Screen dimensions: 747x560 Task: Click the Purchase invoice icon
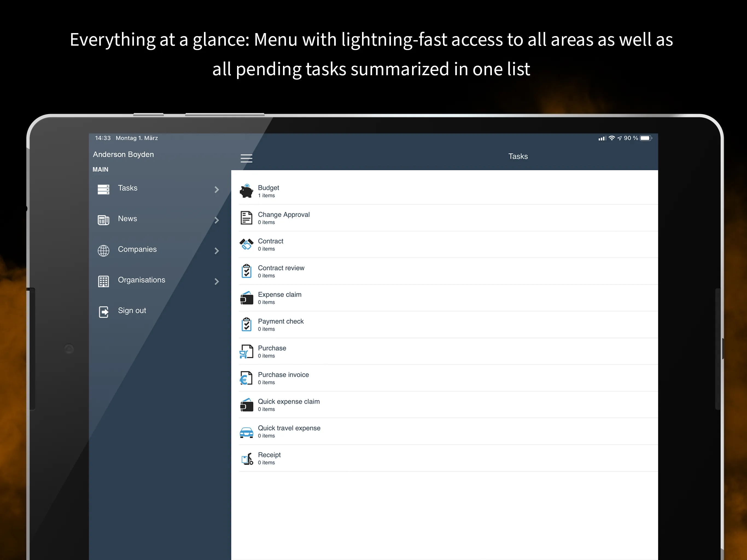click(x=246, y=378)
